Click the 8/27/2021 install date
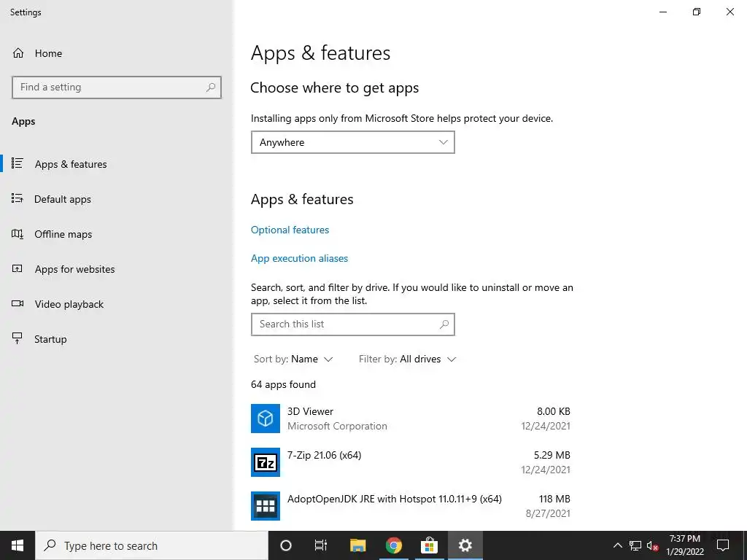Screen dimensions: 747x560 [548, 514]
